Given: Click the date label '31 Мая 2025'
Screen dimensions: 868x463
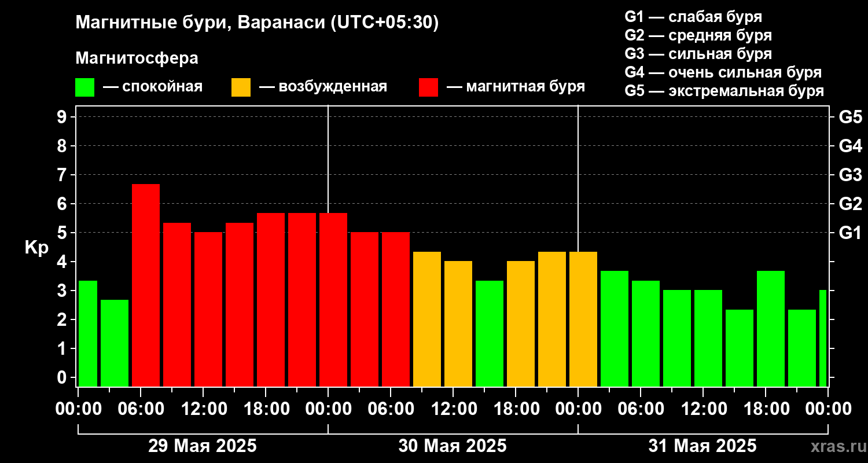Looking at the screenshot, I should click(703, 446).
